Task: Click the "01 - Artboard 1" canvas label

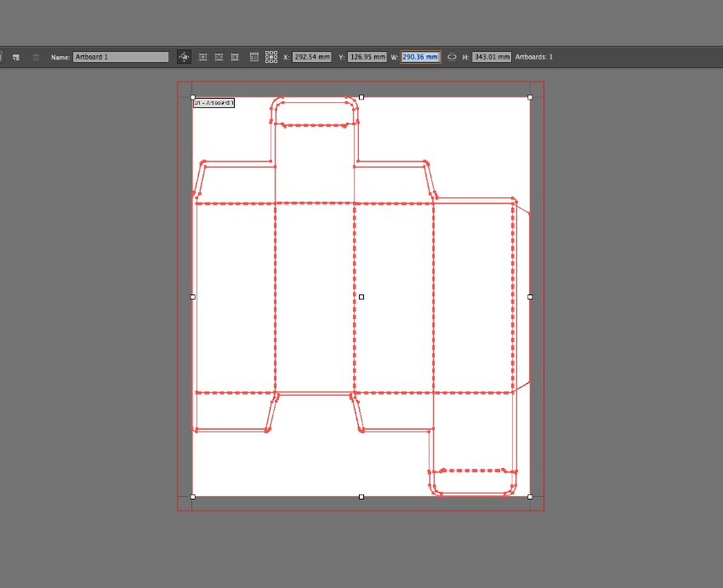Action: pos(213,103)
